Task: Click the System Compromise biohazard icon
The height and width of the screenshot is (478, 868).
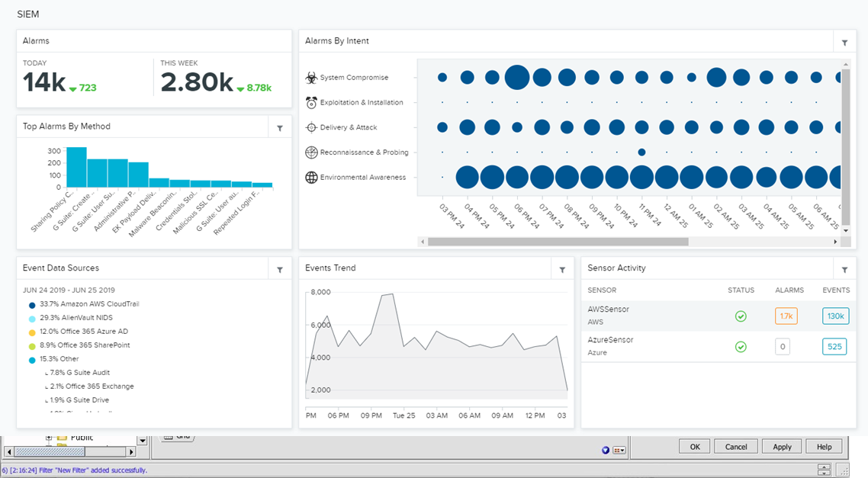Action: tap(311, 78)
